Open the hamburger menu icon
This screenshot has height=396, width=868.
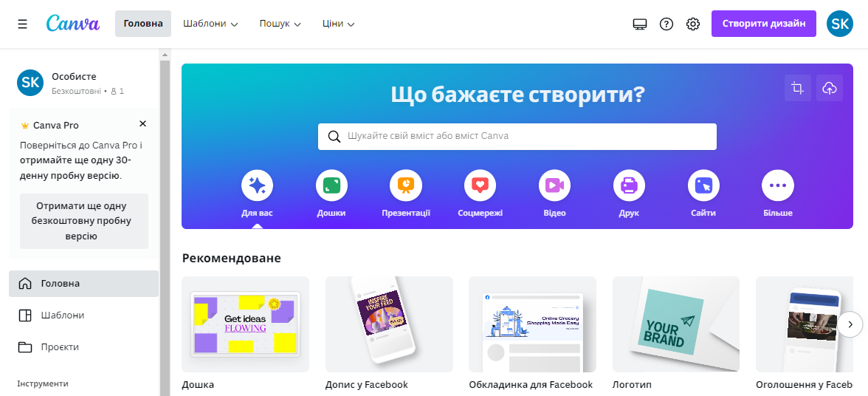tap(22, 24)
